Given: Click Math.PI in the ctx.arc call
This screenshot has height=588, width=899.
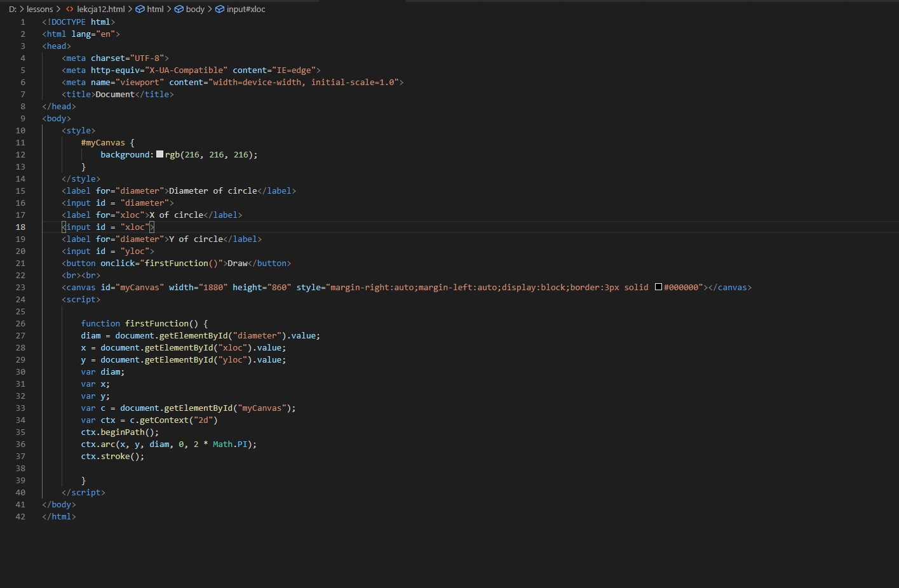Looking at the screenshot, I should [230, 444].
